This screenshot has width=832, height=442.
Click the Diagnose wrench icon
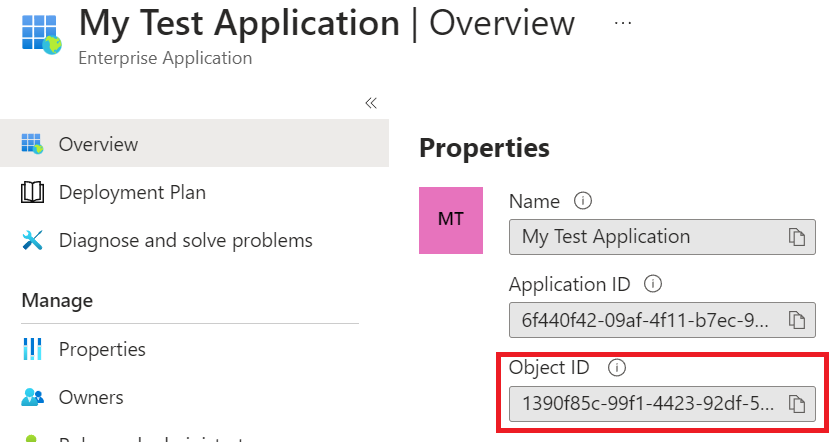33,240
